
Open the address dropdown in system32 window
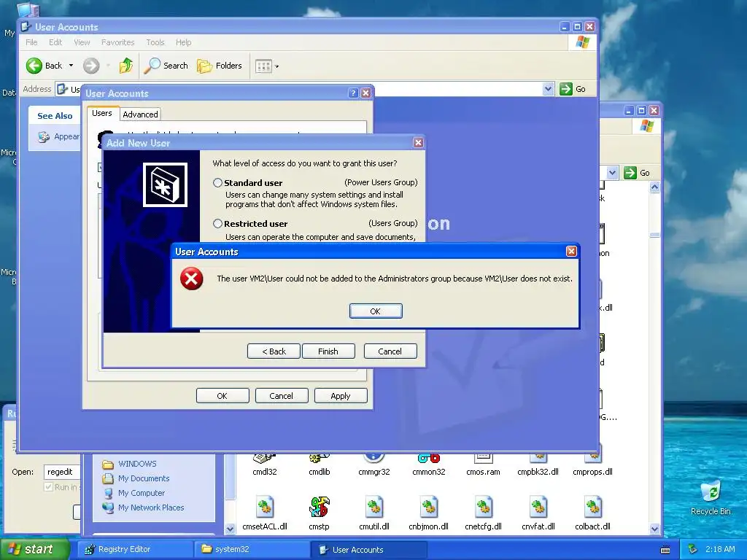[x=612, y=173]
